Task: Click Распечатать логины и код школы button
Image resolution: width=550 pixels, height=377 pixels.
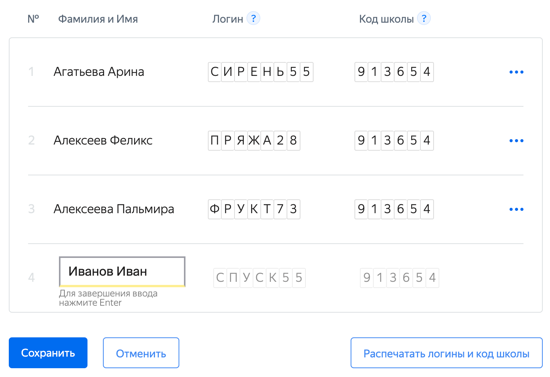Action: point(446,353)
